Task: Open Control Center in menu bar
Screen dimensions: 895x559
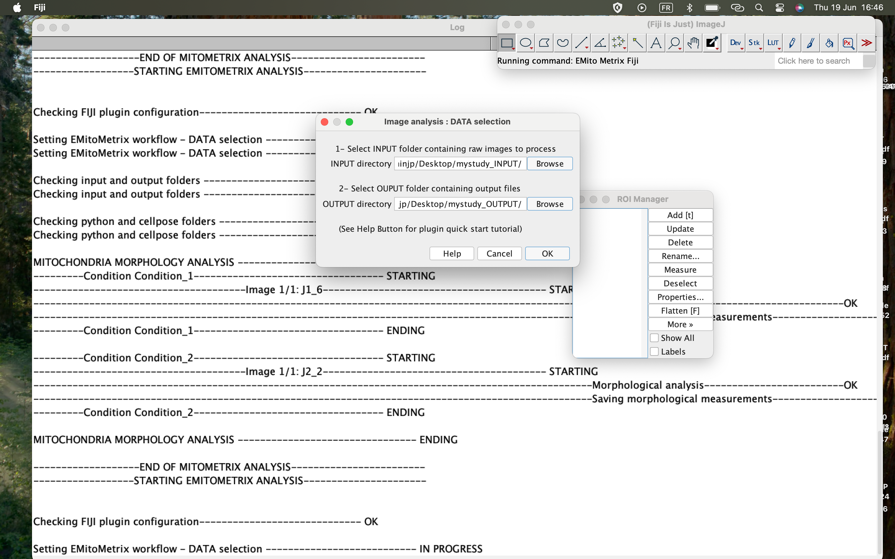Action: pyautogui.click(x=780, y=7)
